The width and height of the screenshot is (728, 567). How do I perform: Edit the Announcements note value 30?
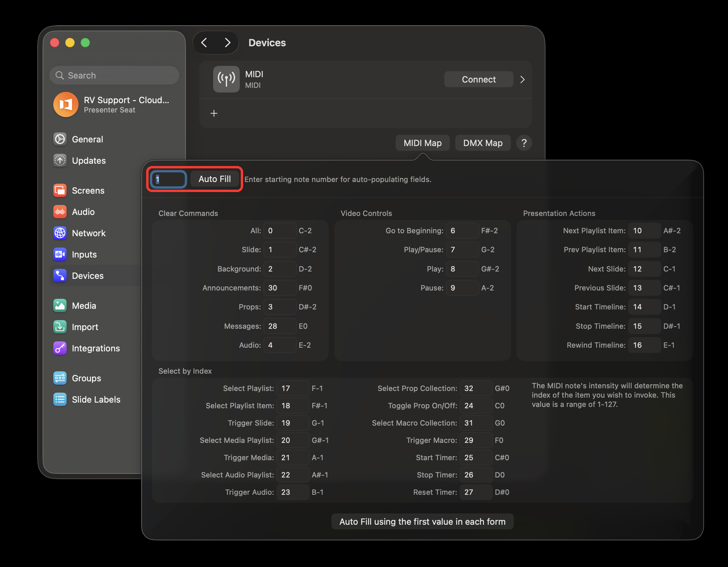(280, 288)
